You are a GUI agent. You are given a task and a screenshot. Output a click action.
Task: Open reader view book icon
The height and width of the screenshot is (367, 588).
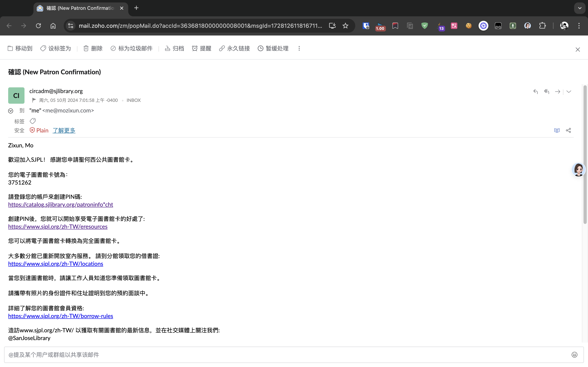pyautogui.click(x=557, y=130)
